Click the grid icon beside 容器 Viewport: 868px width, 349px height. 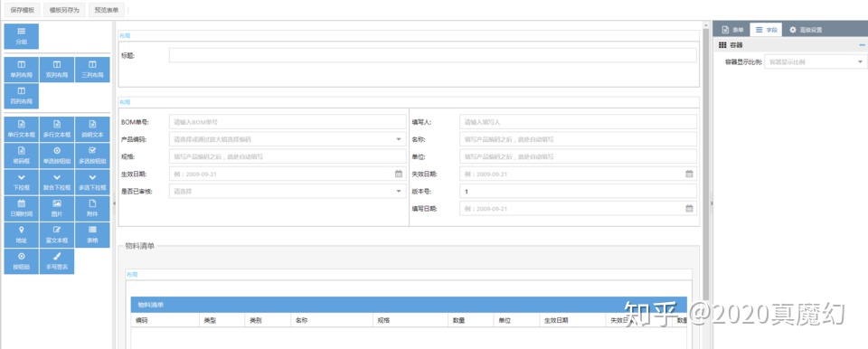coord(722,45)
